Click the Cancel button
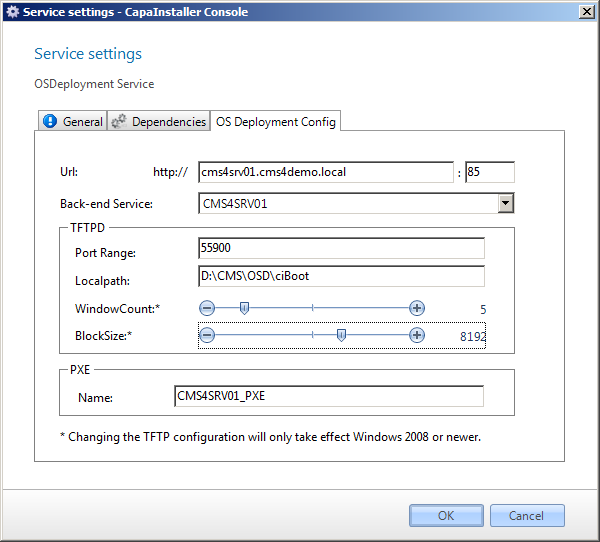600x542 pixels. 527,515
